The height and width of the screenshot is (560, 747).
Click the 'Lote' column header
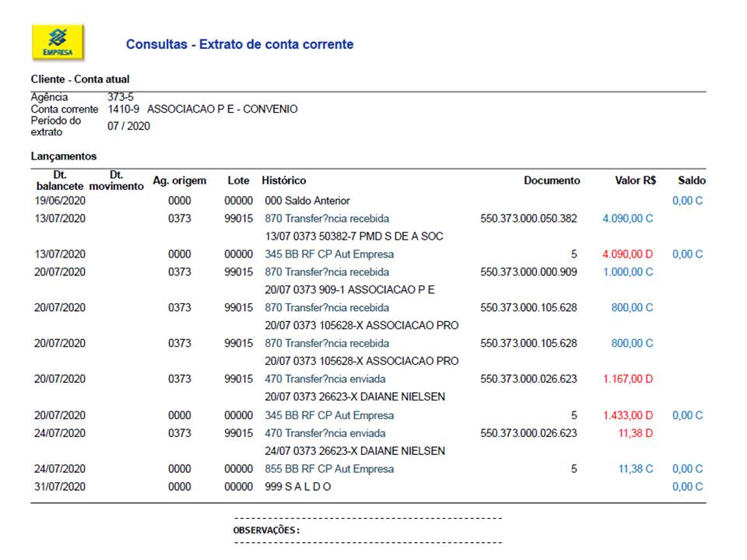coord(238,180)
